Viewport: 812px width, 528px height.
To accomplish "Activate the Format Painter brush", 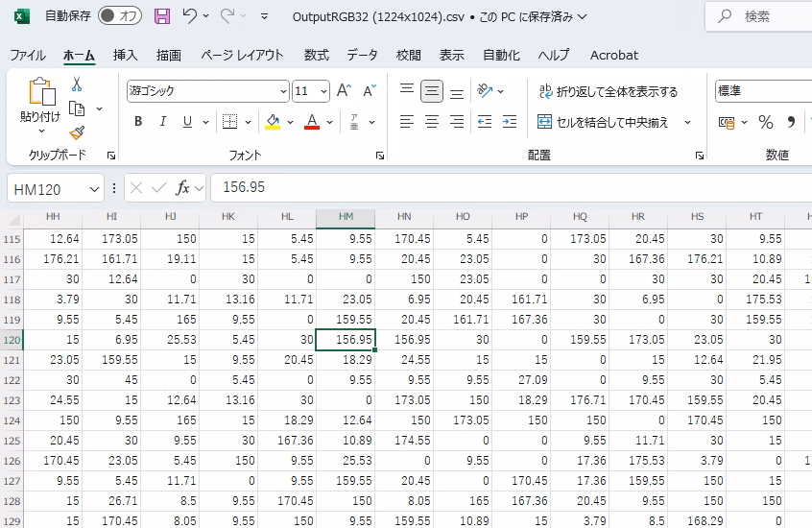I will pos(77,133).
